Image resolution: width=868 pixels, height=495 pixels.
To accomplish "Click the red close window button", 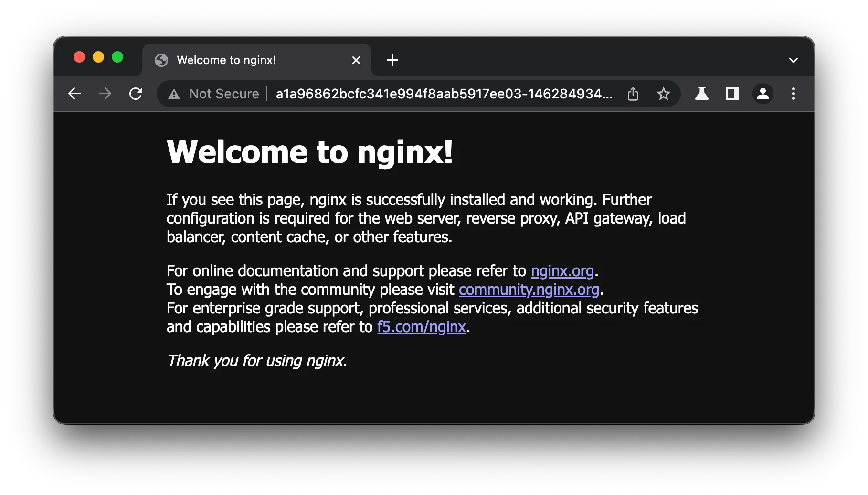I will [x=79, y=57].
